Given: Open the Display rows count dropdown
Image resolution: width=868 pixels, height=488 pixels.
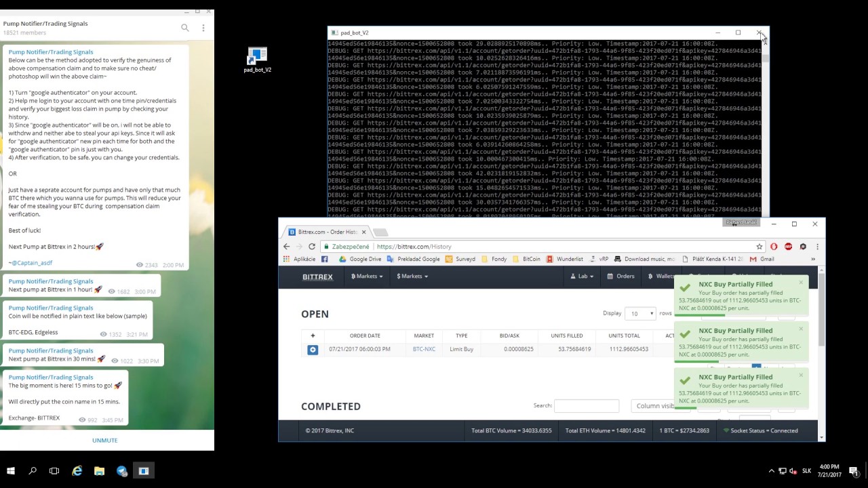Looking at the screenshot, I should point(641,313).
